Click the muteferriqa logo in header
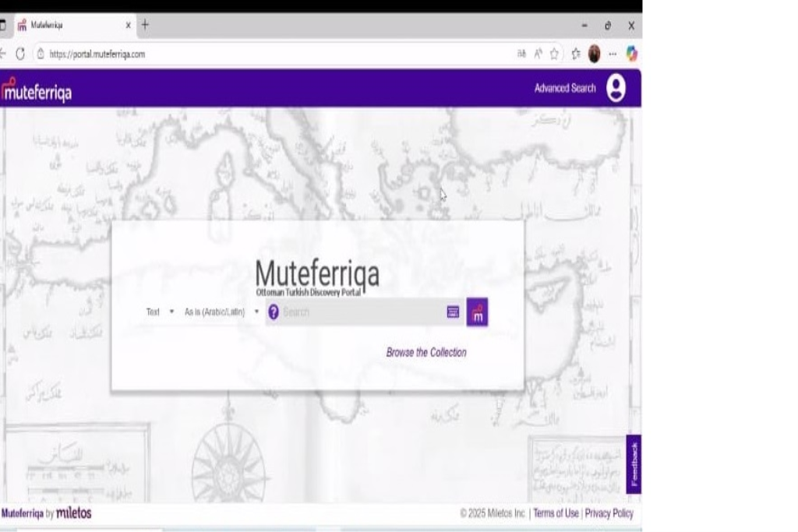Screen dimensions: 798x532 pyautogui.click(x=37, y=91)
